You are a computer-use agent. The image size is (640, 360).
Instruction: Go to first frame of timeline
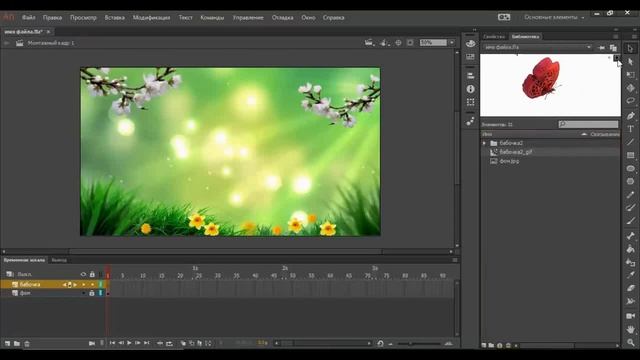coord(112,343)
